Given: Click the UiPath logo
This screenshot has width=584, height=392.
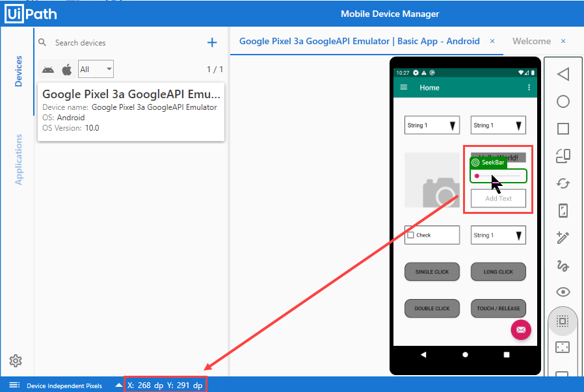Looking at the screenshot, I should (31, 14).
